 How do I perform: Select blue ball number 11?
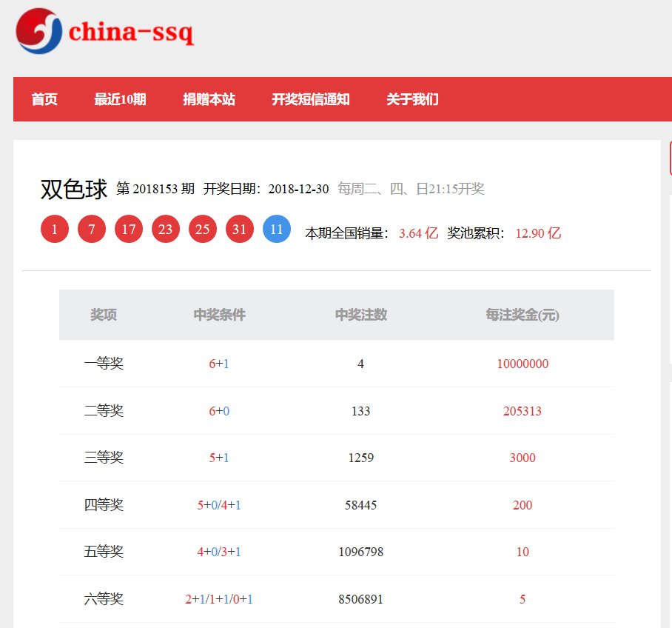[276, 229]
